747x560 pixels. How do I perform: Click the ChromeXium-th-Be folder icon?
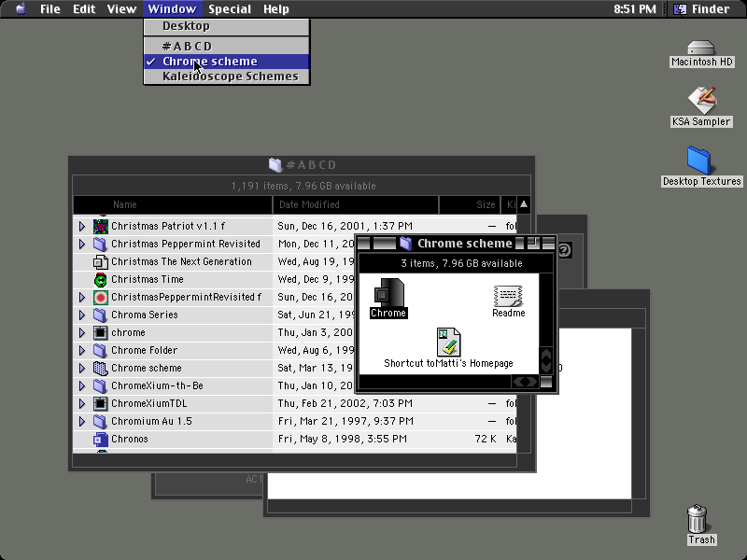[x=100, y=385]
